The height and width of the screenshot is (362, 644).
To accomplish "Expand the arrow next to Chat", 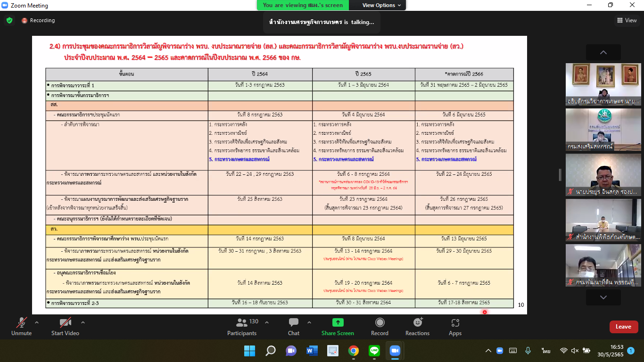I will 309,323.
